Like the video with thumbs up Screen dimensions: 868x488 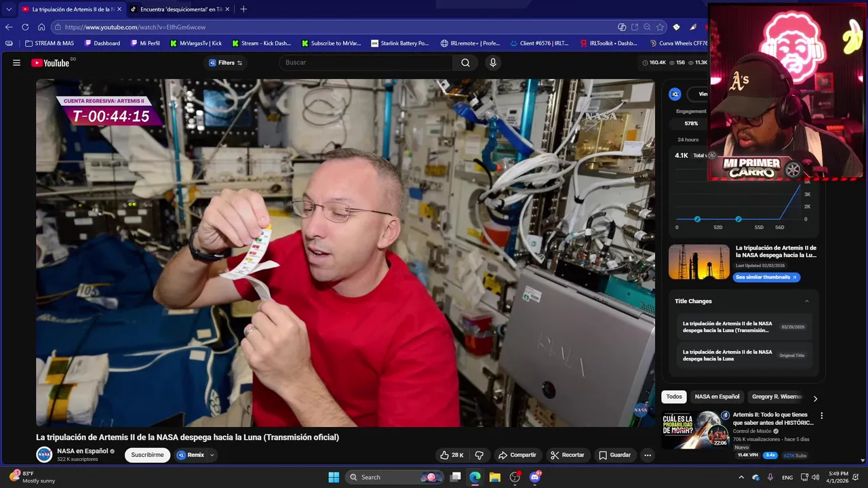click(452, 455)
